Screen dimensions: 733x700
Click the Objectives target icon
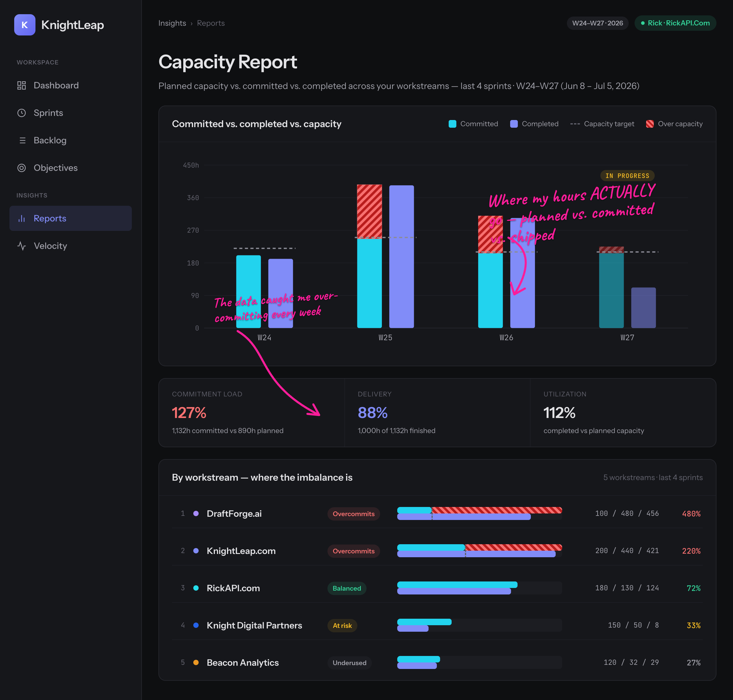pyautogui.click(x=22, y=168)
